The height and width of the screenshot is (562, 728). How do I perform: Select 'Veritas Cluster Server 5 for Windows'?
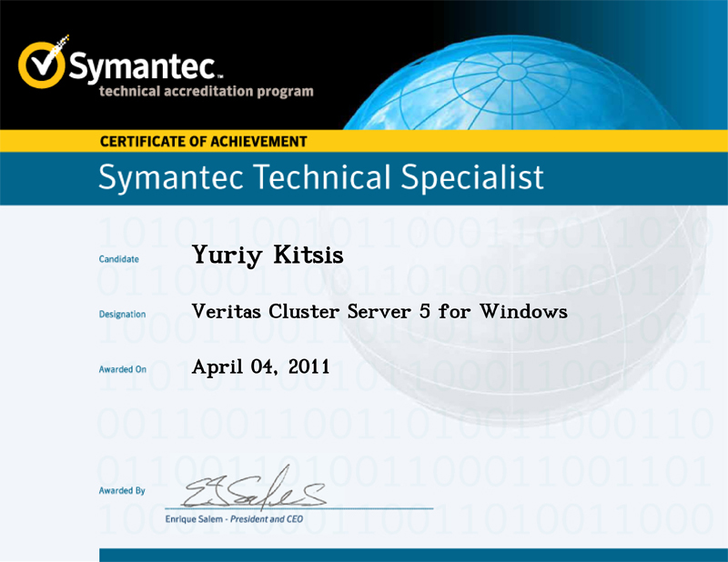(x=379, y=311)
